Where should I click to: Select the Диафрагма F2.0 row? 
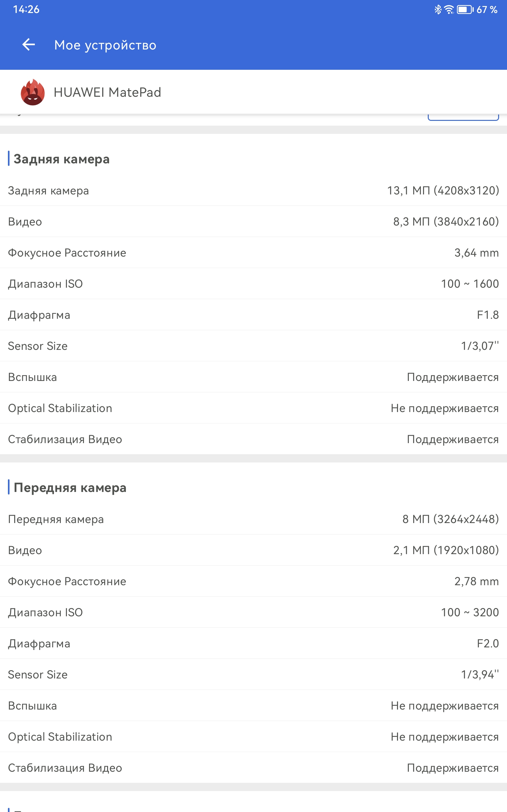pyautogui.click(x=253, y=644)
